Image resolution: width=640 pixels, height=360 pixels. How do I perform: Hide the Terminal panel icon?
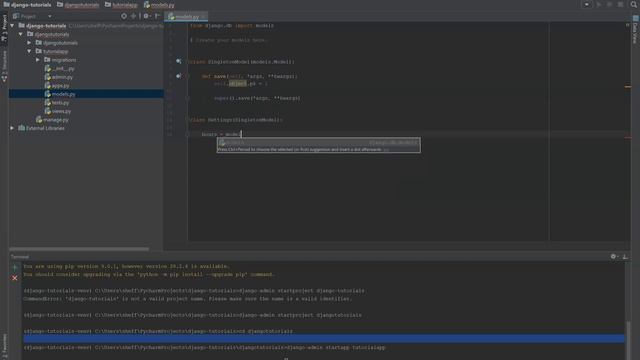tap(624, 256)
